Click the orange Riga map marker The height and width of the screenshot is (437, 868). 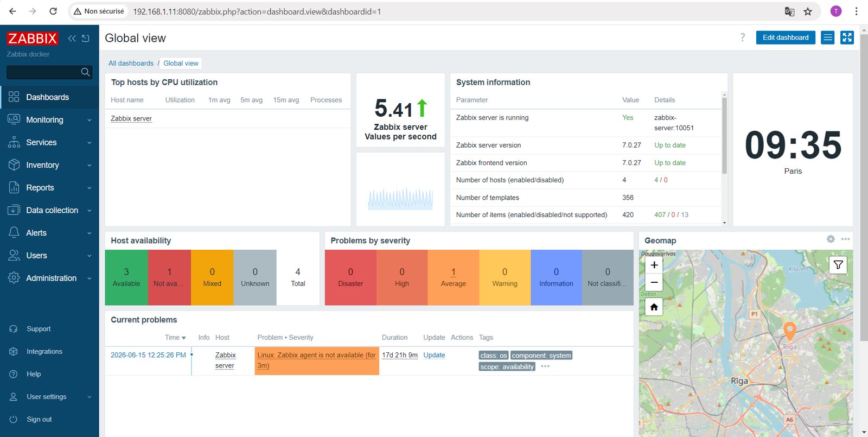click(x=790, y=330)
